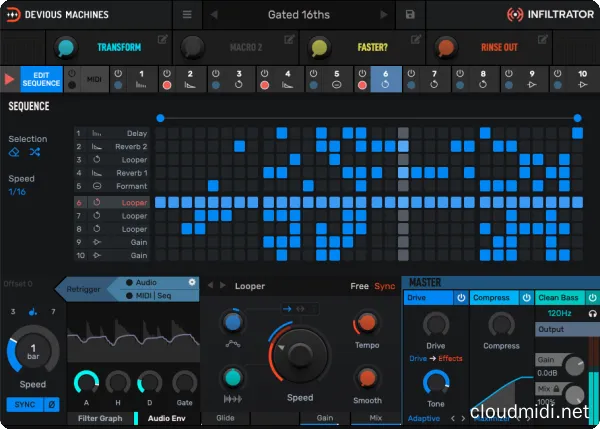The height and width of the screenshot is (429, 600).
Task: Randomize the selection with the shuffle icon
Action: click(35, 153)
